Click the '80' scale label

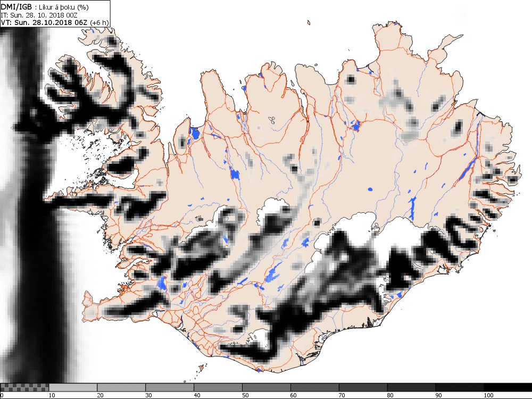click(390, 396)
